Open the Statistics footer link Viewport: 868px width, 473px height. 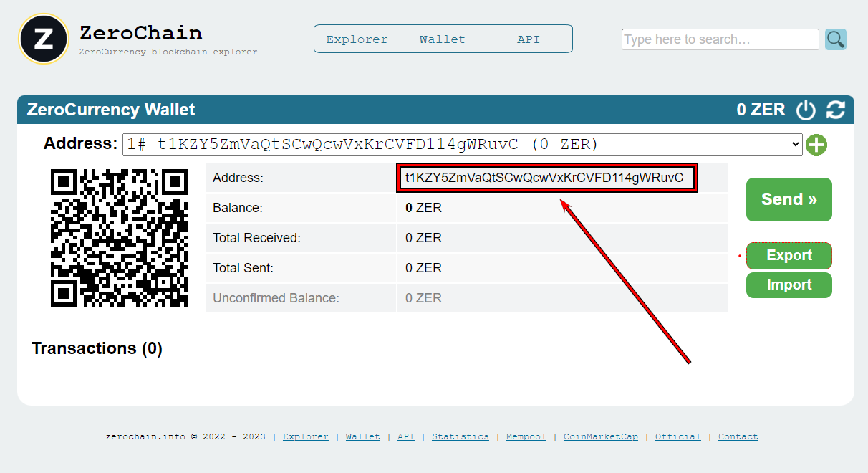pyautogui.click(x=460, y=436)
